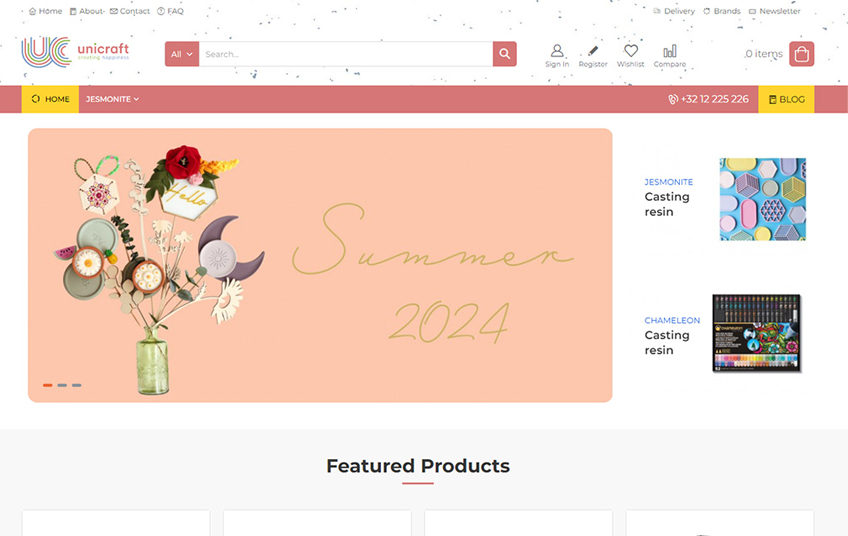The height and width of the screenshot is (536, 848).
Task: Select the second slider indicator dot
Action: point(62,385)
